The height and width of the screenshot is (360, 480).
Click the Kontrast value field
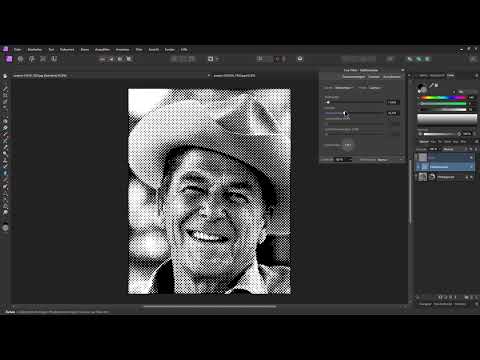pyautogui.click(x=393, y=113)
